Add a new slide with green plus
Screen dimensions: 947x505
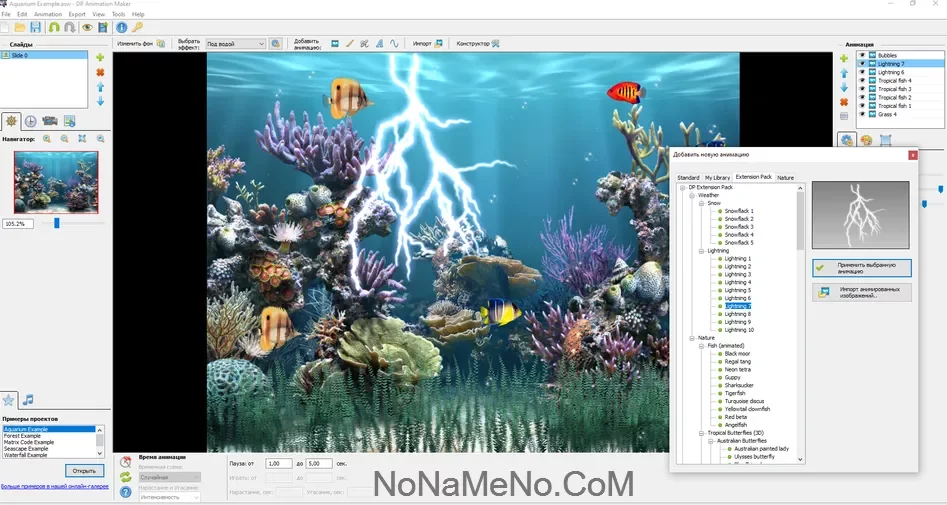100,58
